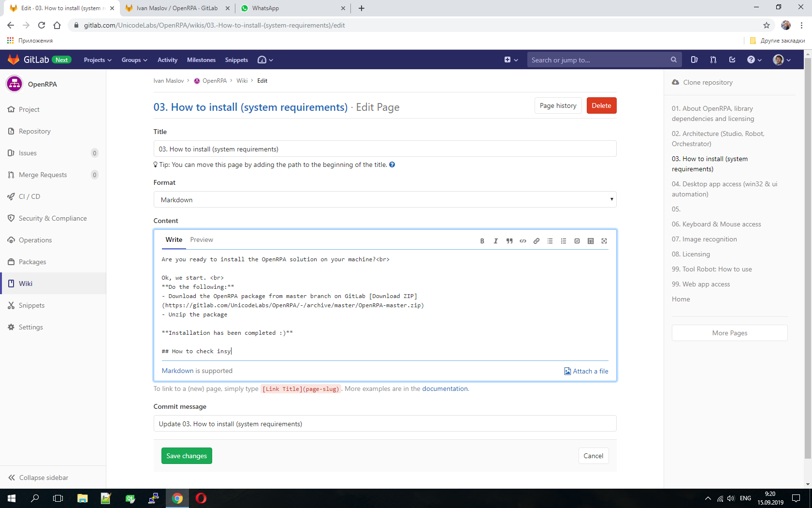
Task: Open Windows Start menu
Action: point(12,498)
